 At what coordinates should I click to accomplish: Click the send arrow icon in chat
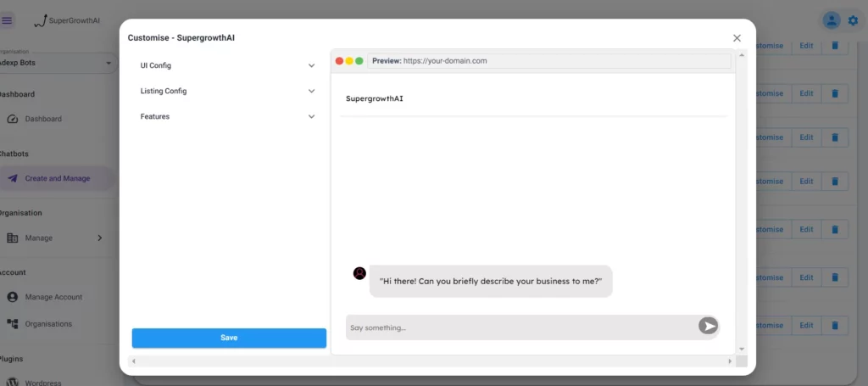click(x=708, y=327)
